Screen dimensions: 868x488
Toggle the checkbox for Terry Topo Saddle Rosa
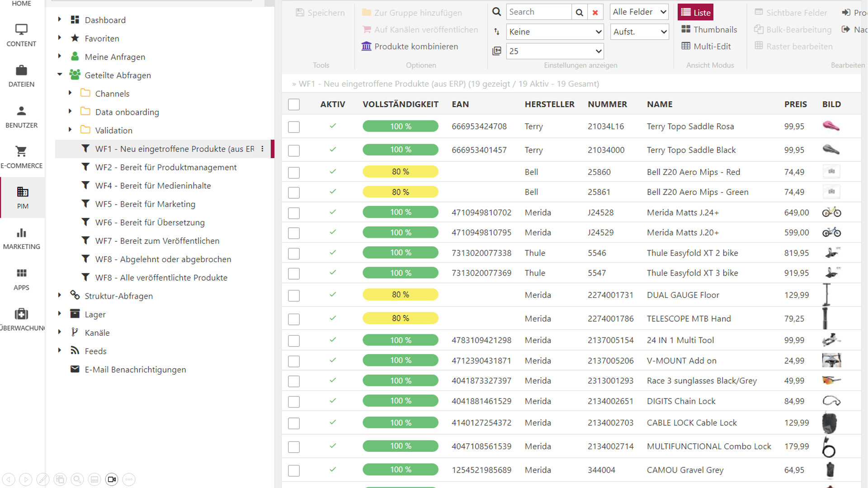293,127
